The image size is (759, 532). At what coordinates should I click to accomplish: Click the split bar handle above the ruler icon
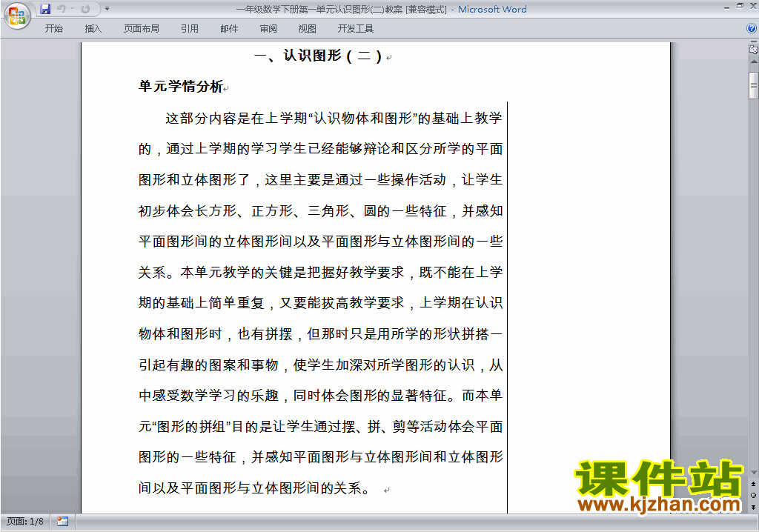point(754,42)
